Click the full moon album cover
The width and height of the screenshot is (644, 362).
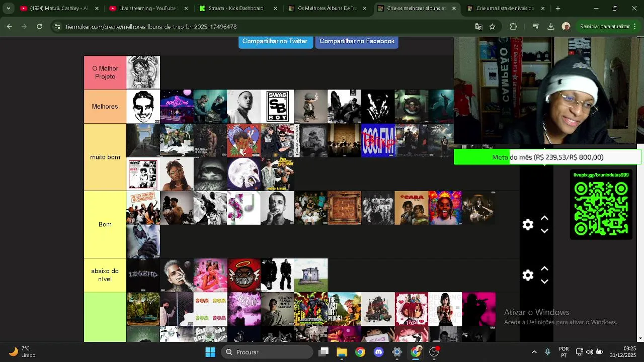point(244,174)
